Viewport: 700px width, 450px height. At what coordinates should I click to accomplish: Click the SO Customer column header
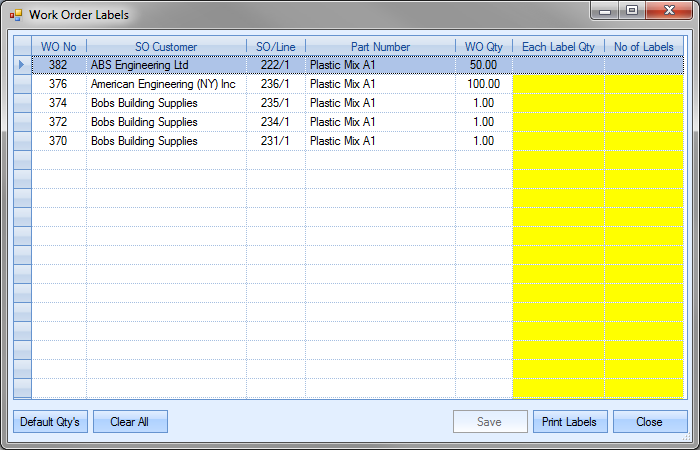pyautogui.click(x=166, y=46)
